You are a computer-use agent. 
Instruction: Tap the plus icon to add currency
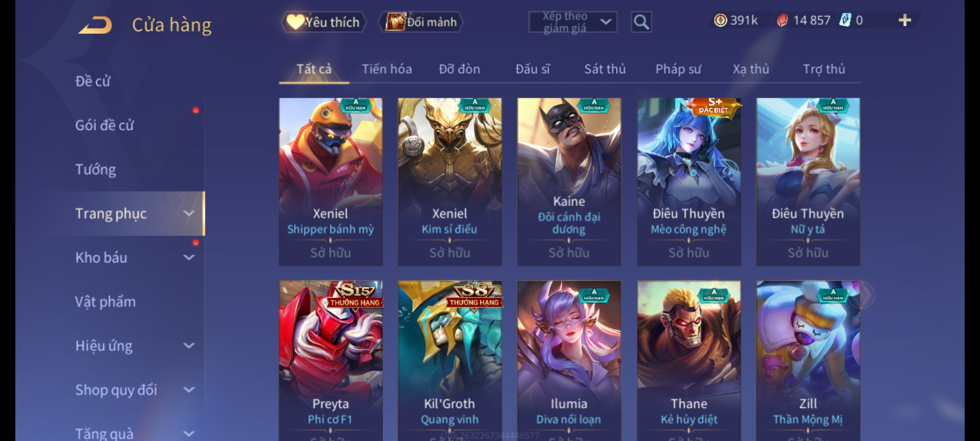coord(905,20)
